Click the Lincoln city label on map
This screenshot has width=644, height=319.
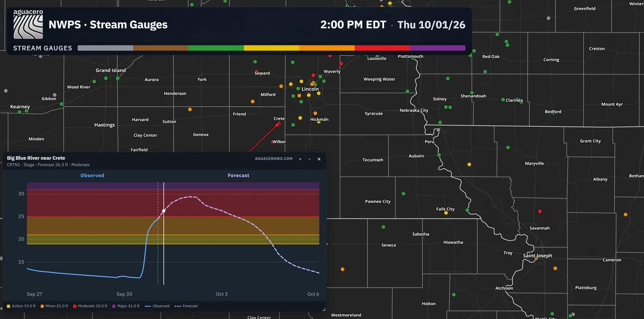(310, 89)
